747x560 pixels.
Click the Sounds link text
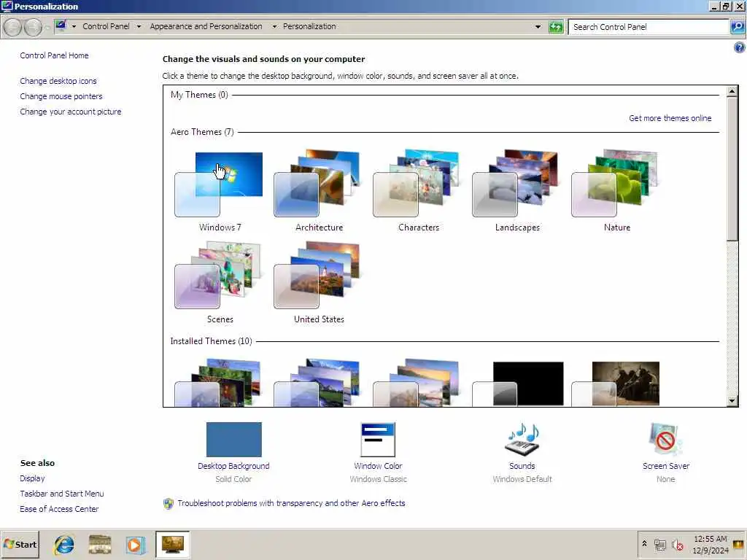(522, 466)
